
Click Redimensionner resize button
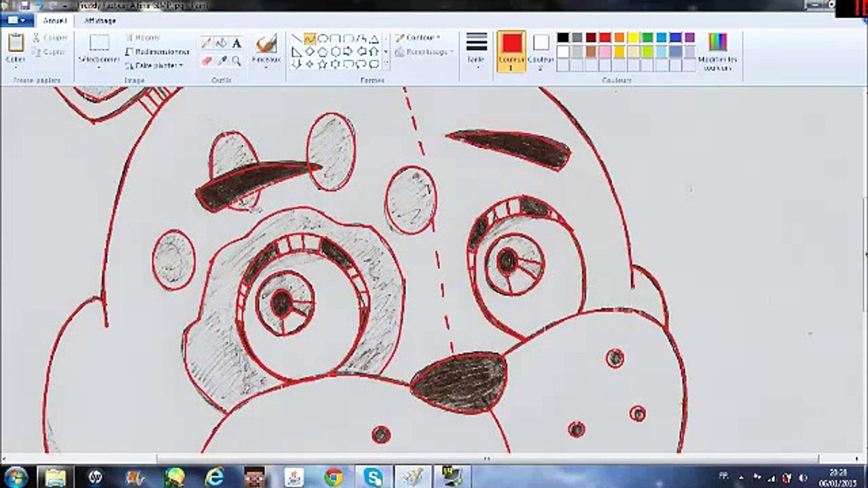click(x=157, y=52)
